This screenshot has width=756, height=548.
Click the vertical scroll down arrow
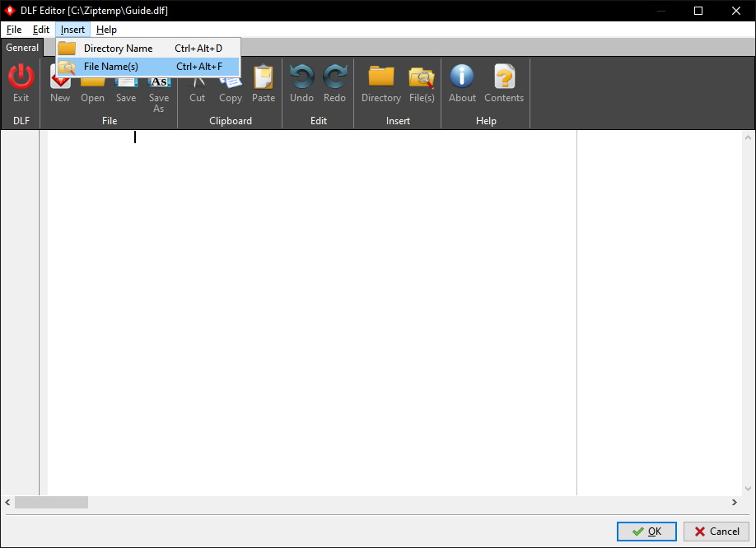tap(748, 488)
